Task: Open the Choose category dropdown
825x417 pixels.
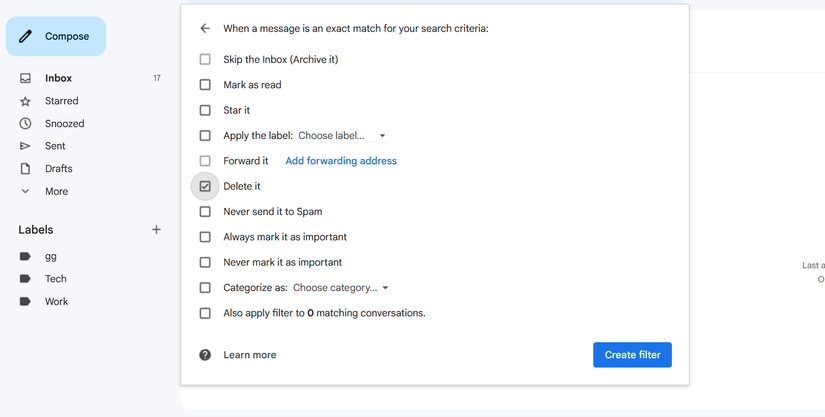Action: (340, 288)
